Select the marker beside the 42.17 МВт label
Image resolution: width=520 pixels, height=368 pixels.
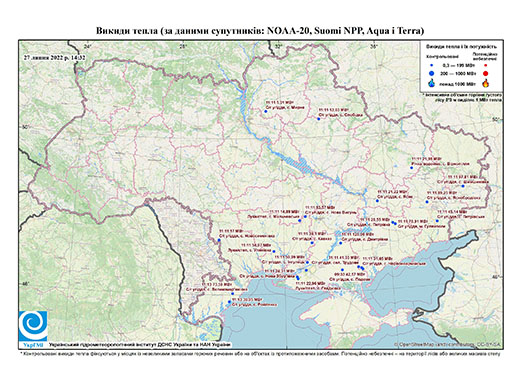click(342, 270)
